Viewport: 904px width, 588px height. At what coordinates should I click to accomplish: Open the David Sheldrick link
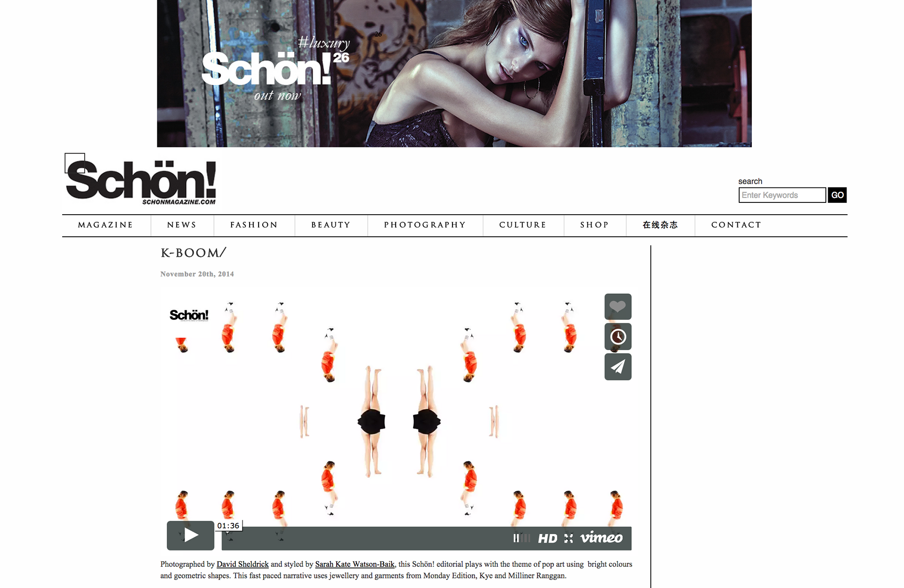[x=242, y=564]
